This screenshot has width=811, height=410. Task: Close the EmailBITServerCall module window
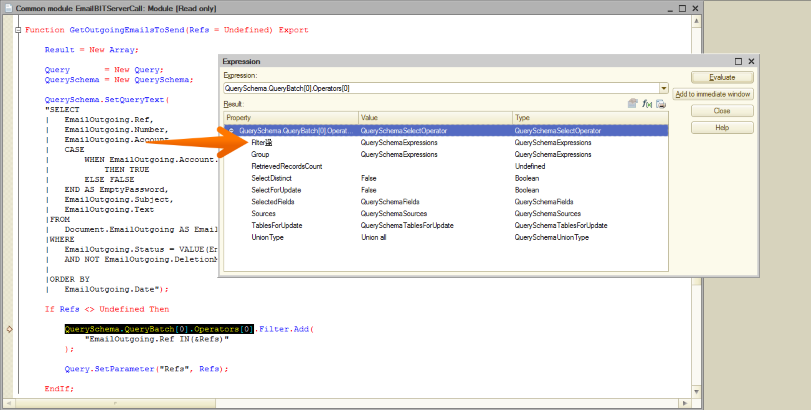tap(695, 8)
